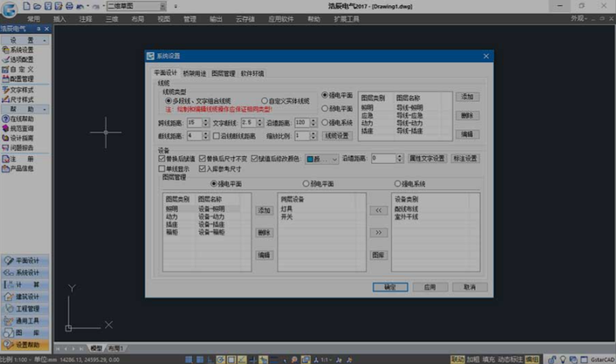Click the 确定 button
Viewport: 616px width, 364px height.
390,287
